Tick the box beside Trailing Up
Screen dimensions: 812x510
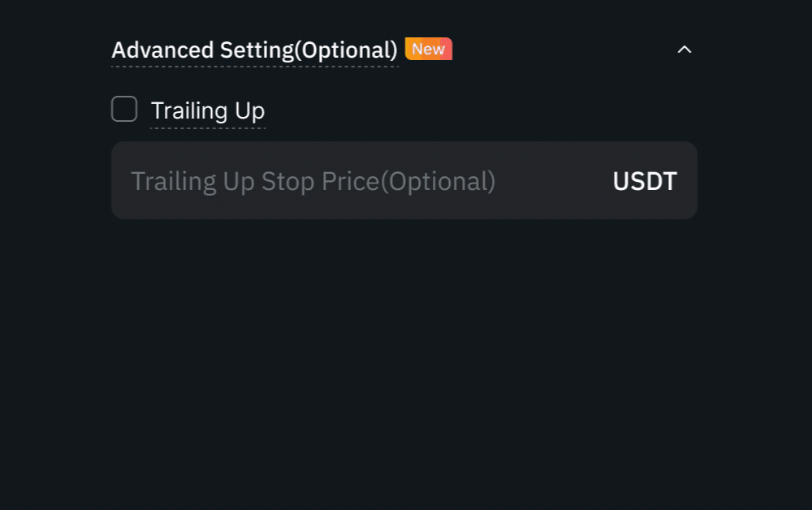(124, 109)
